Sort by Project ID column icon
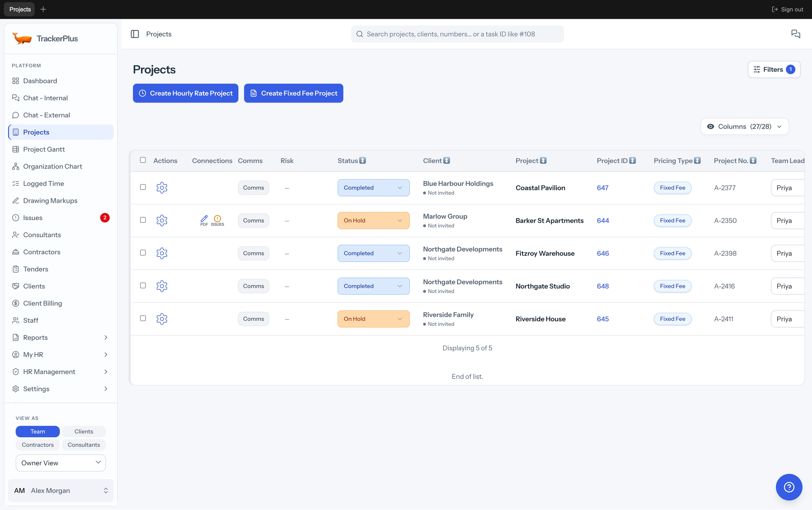 (632, 161)
